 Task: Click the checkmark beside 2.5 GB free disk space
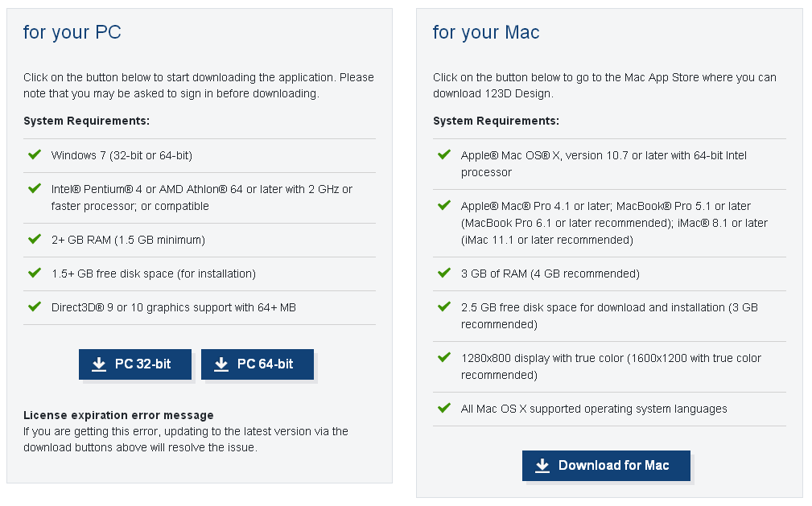pos(444,306)
